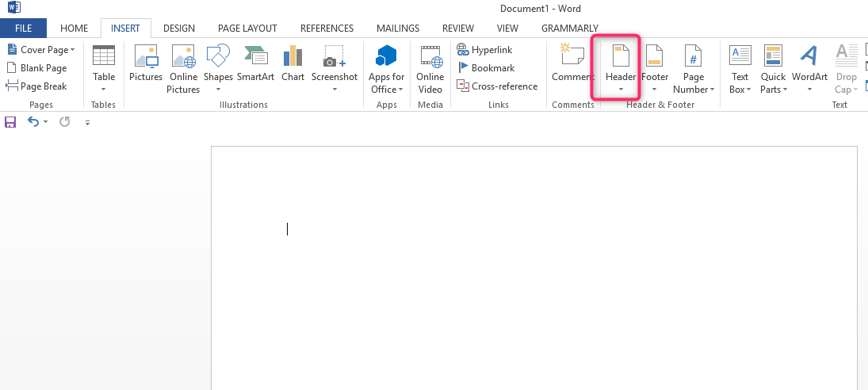868x390 pixels.
Task: Open the Undo history dropdown arrow
Action: pyautogui.click(x=45, y=122)
